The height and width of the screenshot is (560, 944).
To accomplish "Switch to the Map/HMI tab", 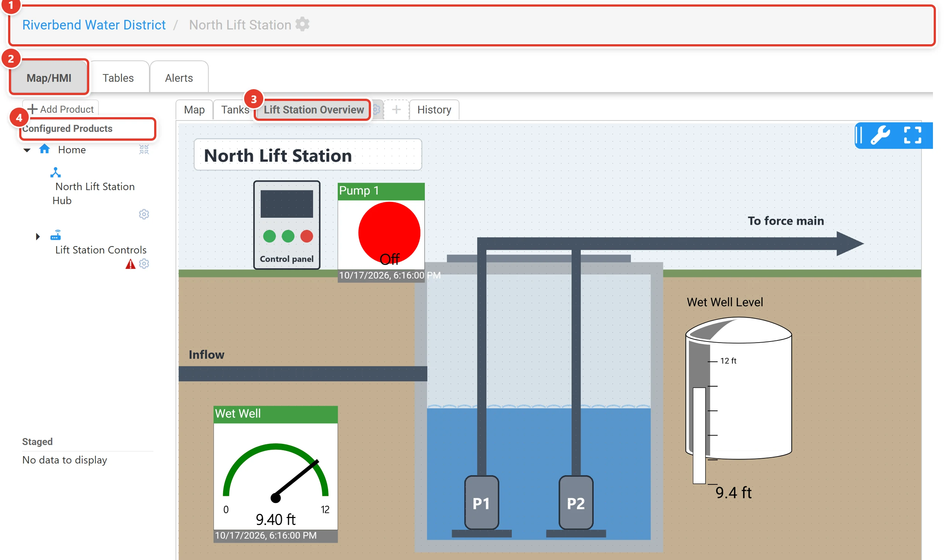I will [x=49, y=78].
